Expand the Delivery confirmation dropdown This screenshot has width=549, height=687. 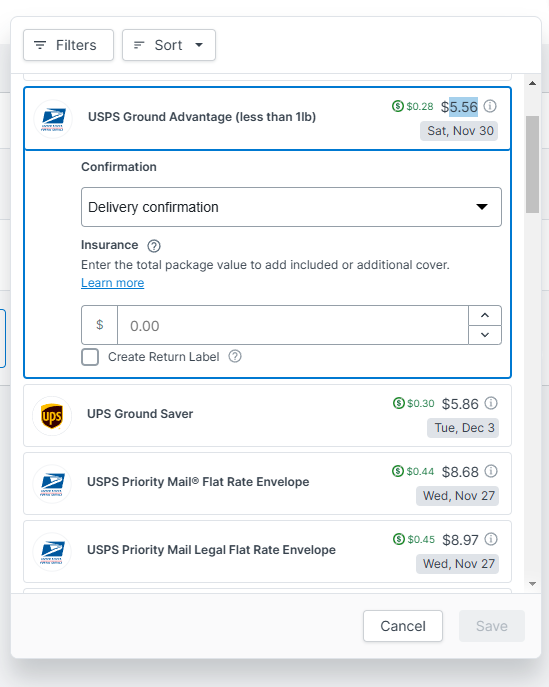click(291, 207)
